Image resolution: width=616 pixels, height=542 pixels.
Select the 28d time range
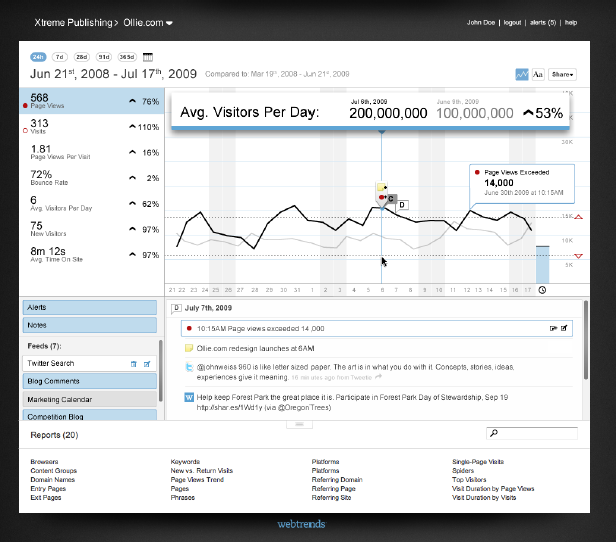[x=82, y=57]
